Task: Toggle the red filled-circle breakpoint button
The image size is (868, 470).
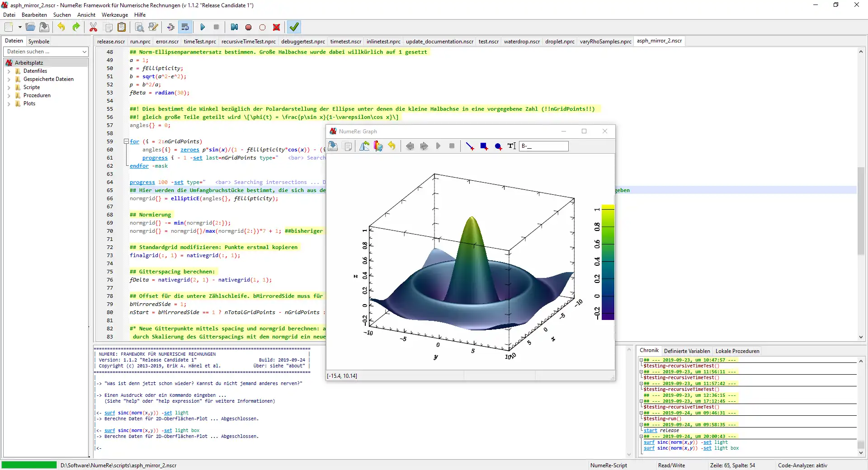Action: point(248,27)
